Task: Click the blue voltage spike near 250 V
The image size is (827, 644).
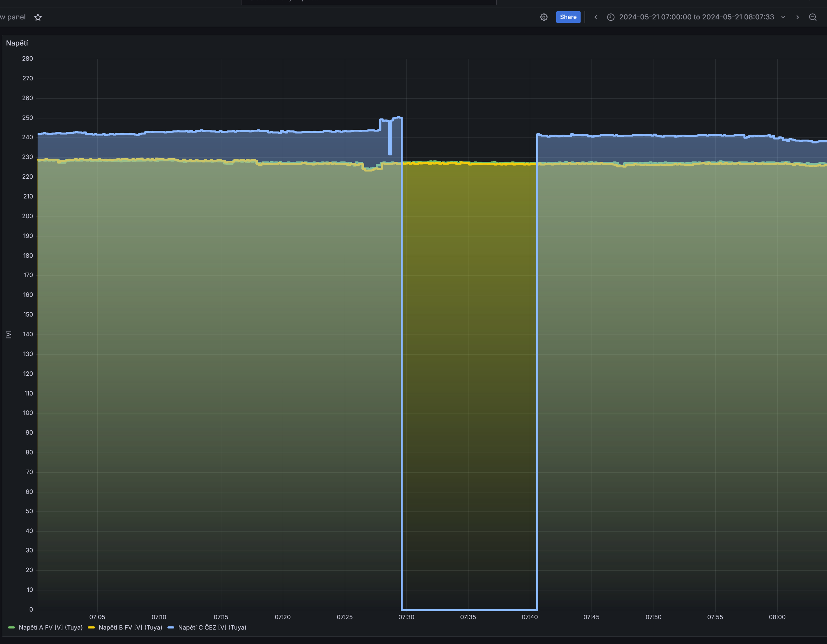Action: [x=397, y=118]
